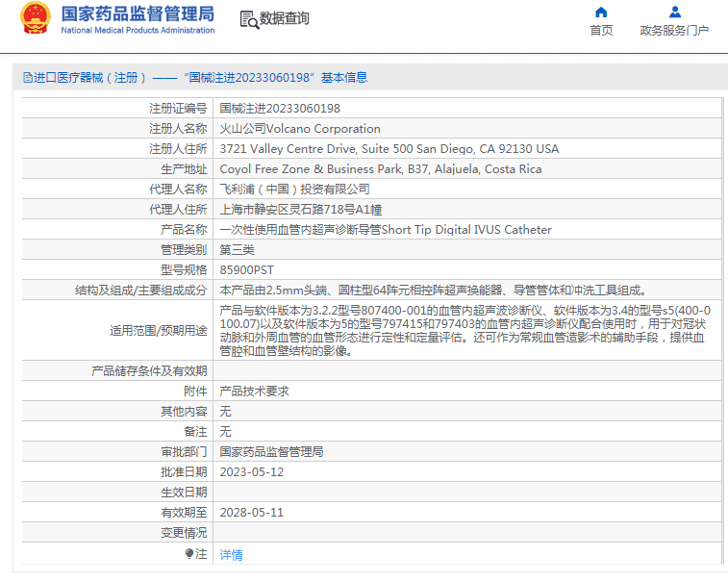
Task: Click 上海市静安区灵石路718号A1幢 address
Action: [x=301, y=210]
